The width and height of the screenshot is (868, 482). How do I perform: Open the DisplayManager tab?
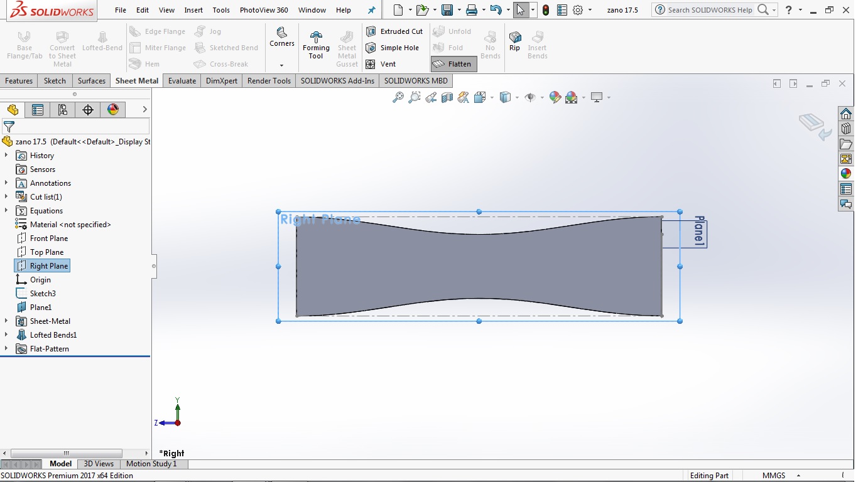pyautogui.click(x=113, y=110)
